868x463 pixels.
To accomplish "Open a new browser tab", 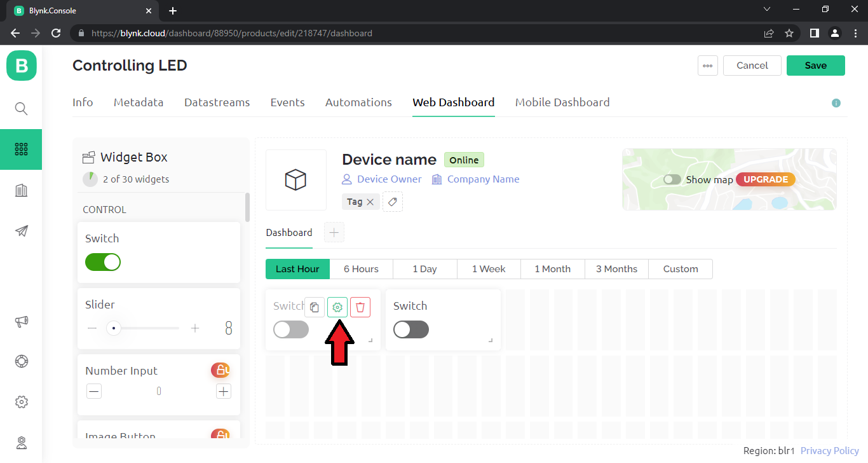I will [x=173, y=11].
